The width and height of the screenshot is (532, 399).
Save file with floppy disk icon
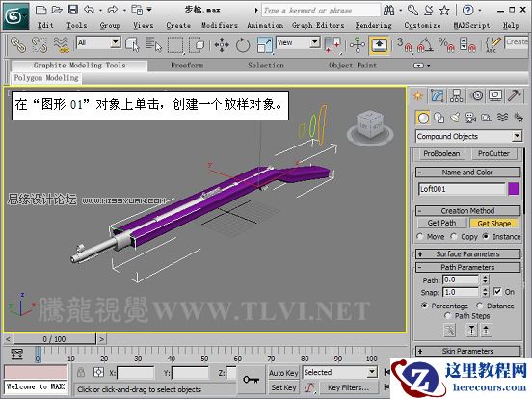click(x=73, y=10)
